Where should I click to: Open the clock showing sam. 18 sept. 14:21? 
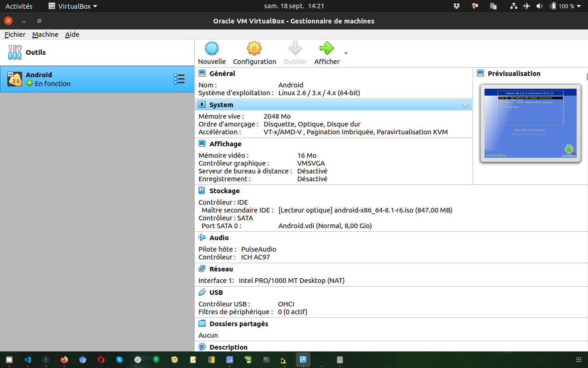pyautogui.click(x=294, y=6)
